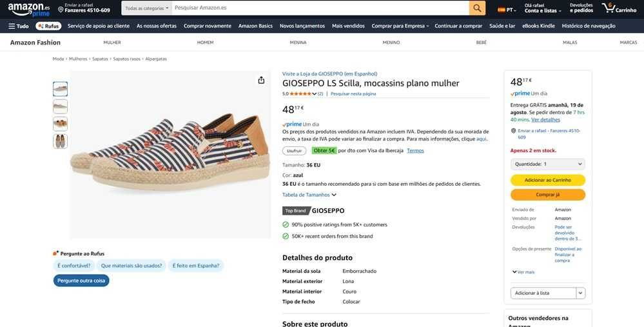Expand the Ver mais section

click(523, 272)
